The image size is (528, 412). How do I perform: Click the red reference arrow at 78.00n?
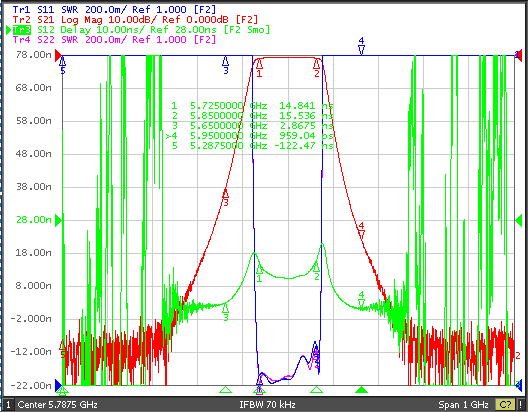pos(58,55)
